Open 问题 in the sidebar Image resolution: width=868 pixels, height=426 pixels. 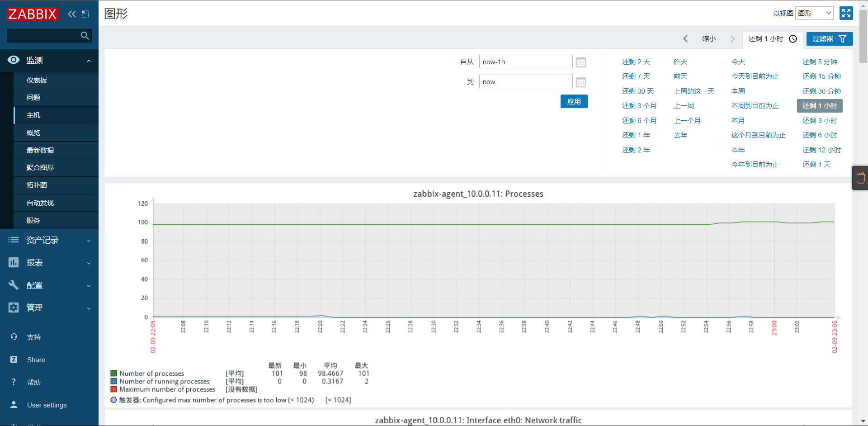(56, 97)
